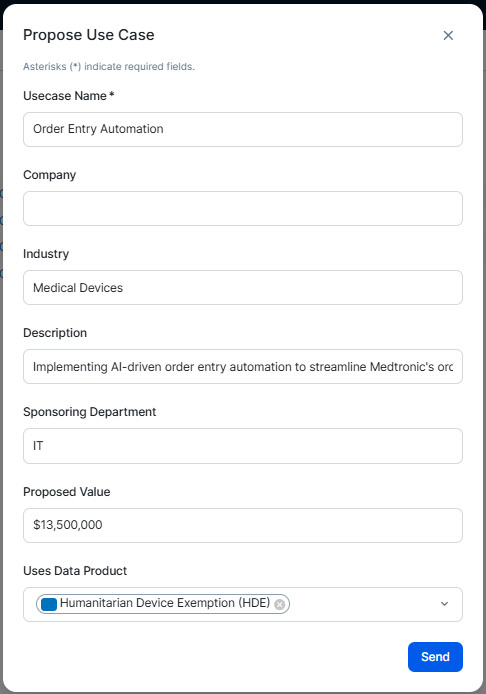Click the Proposed Value field showing $13,500,000
Image resolution: width=486 pixels, height=694 pixels.
[243, 525]
